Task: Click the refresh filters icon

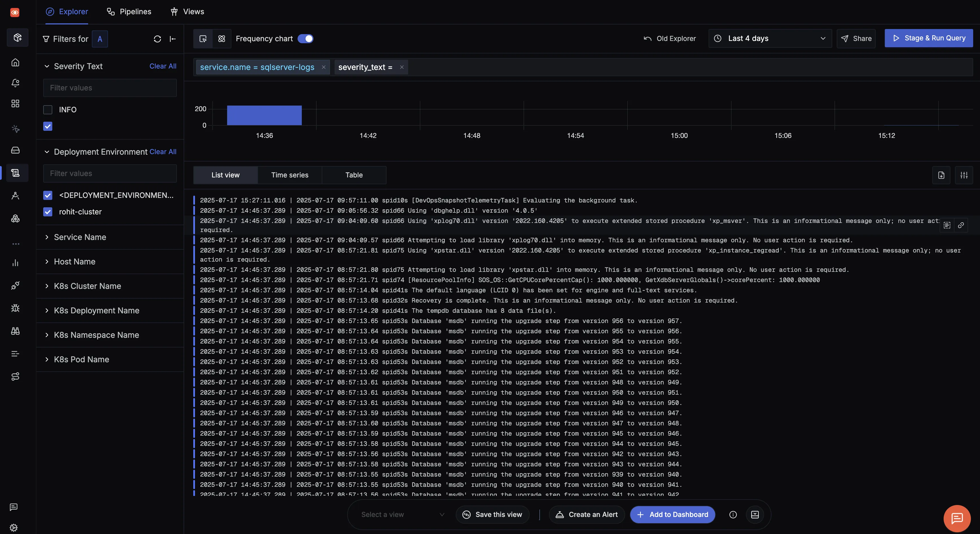Action: tap(157, 39)
